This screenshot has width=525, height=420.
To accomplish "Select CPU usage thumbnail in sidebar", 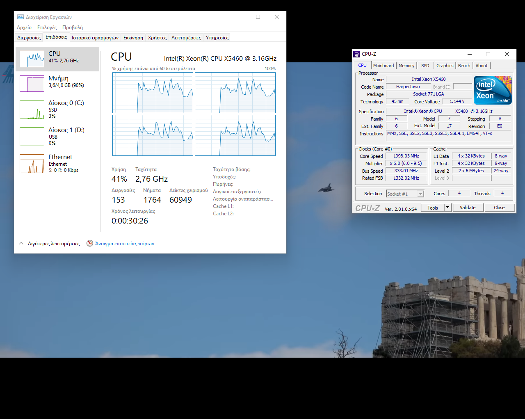I will click(32, 59).
